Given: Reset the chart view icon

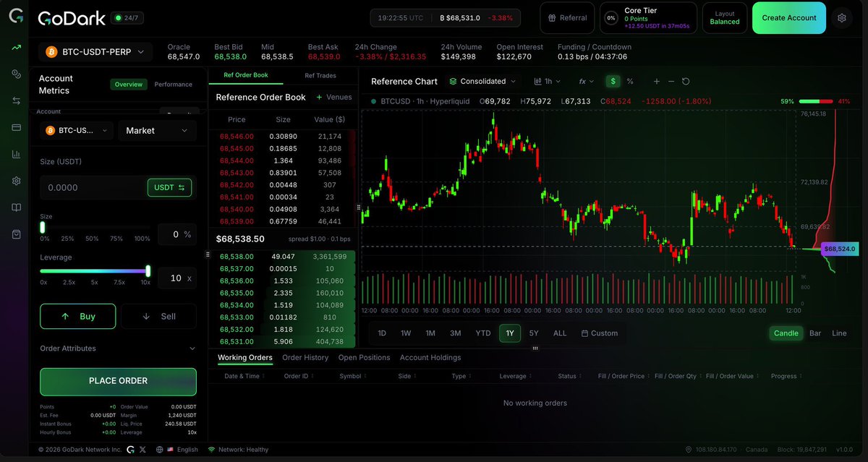Looking at the screenshot, I should [686, 82].
